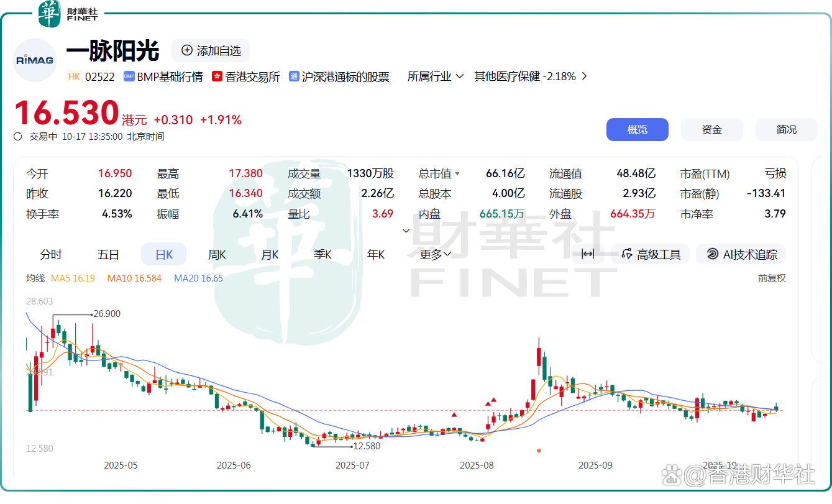Click the quote refresh circle icon
Image resolution: width=832 pixels, height=504 pixels.
click(x=17, y=135)
